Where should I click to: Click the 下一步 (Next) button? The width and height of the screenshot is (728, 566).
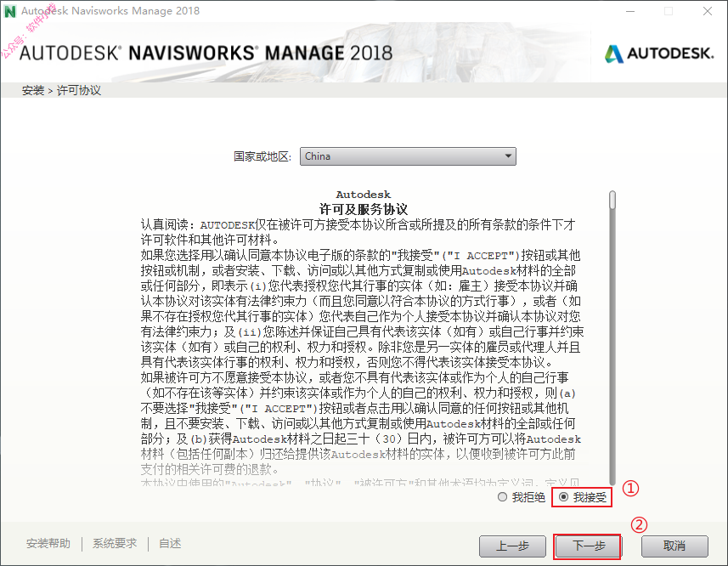pos(588,546)
